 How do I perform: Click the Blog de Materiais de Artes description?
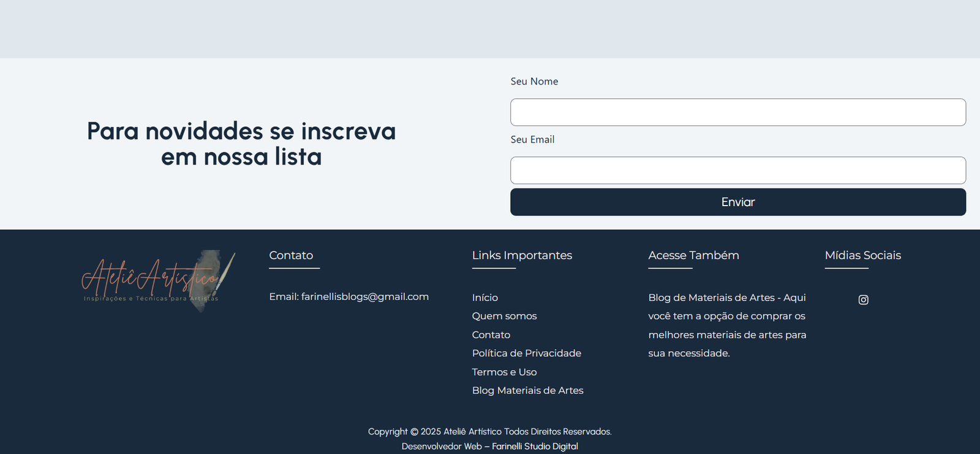coord(727,326)
